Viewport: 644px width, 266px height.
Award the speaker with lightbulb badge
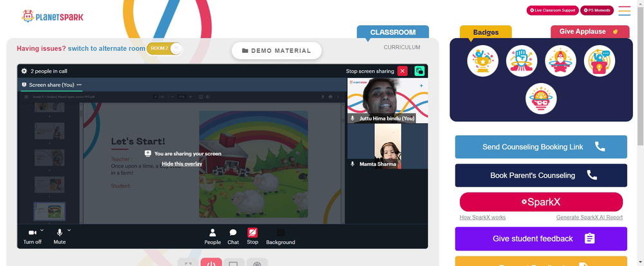599,61
